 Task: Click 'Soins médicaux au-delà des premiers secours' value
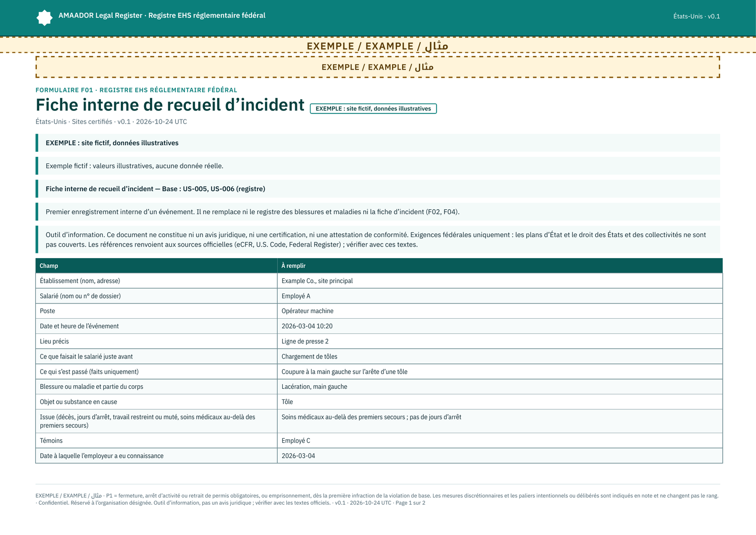coord(500,421)
